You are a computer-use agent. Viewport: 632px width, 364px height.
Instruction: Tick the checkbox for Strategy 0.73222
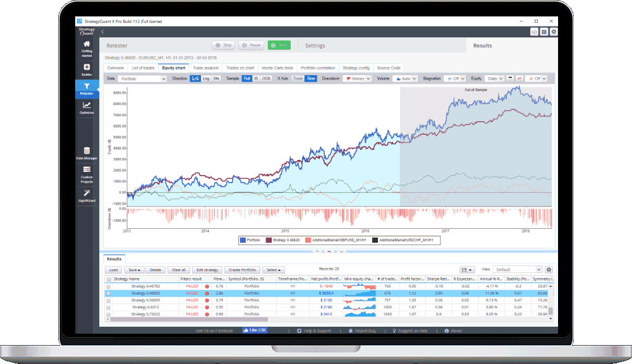pos(109,314)
